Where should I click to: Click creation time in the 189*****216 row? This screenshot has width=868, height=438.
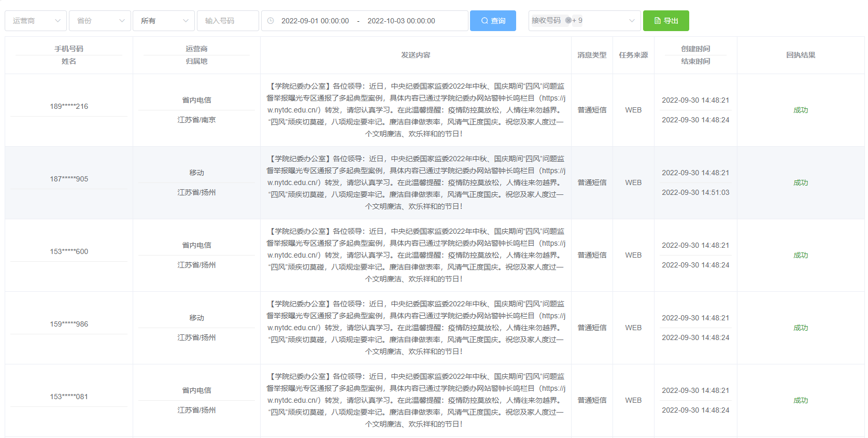click(695, 100)
